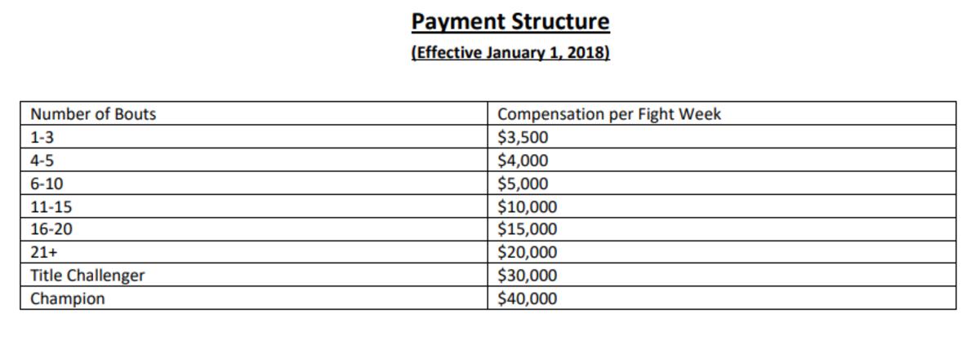980x354 pixels.
Task: Select the Number of Bouts header cell
Action: [x=93, y=114]
